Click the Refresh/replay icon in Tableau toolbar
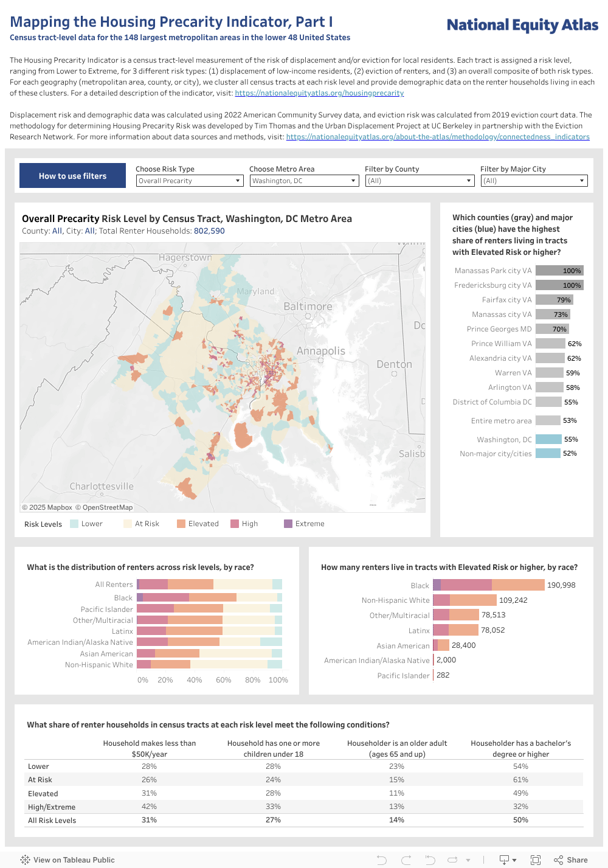 (x=453, y=859)
